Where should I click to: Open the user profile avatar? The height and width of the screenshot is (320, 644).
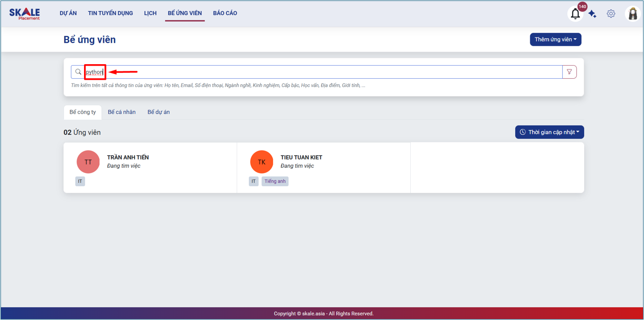(x=632, y=14)
